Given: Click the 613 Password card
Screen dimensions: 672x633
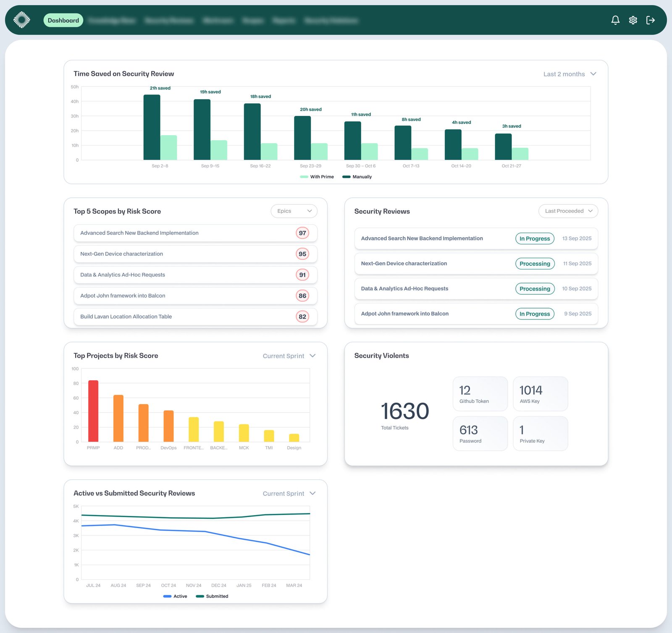Looking at the screenshot, I should pyautogui.click(x=480, y=434).
